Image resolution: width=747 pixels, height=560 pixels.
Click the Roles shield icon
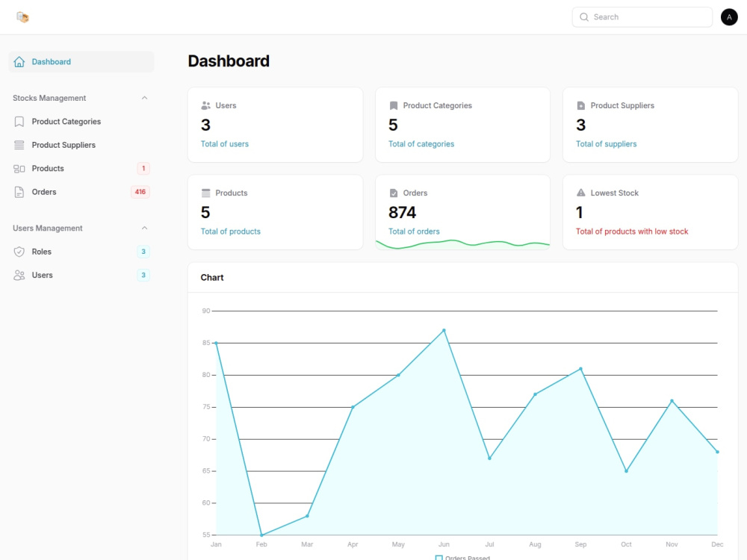(x=19, y=252)
